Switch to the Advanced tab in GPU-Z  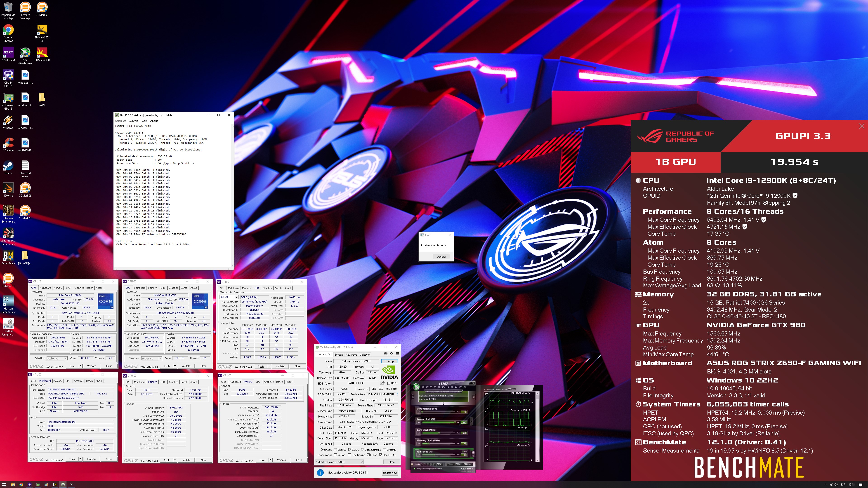351,355
